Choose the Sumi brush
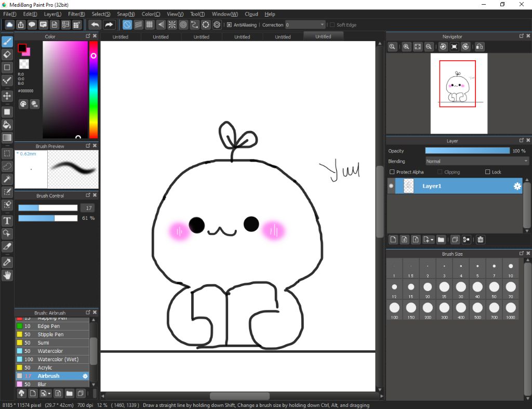Viewport: 532px width, 409px height. pyautogui.click(x=52, y=342)
